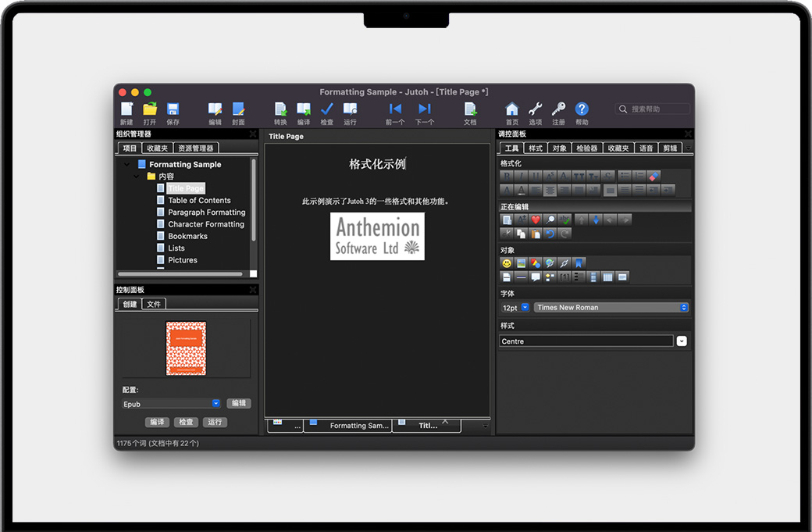Click the 运行 button in the control panel
Viewport: 812px width, 532px height.
(215, 422)
